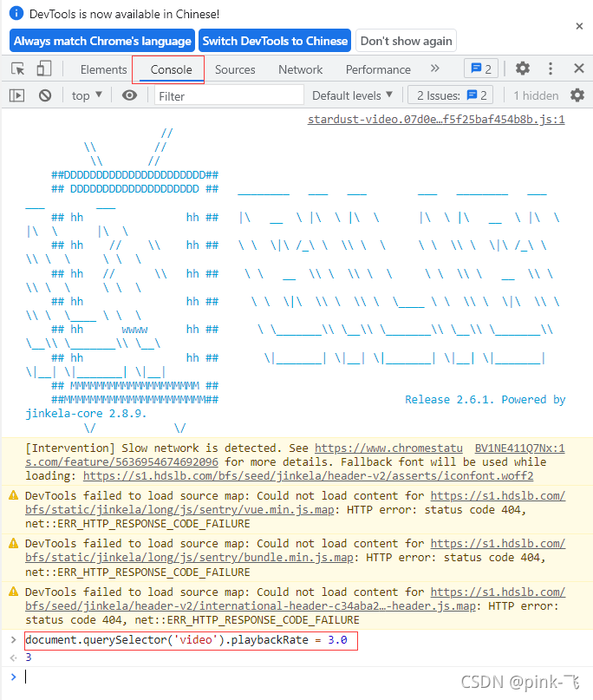Expand the more tabs chevron
Image resolution: width=593 pixels, height=700 pixels.
coord(435,69)
